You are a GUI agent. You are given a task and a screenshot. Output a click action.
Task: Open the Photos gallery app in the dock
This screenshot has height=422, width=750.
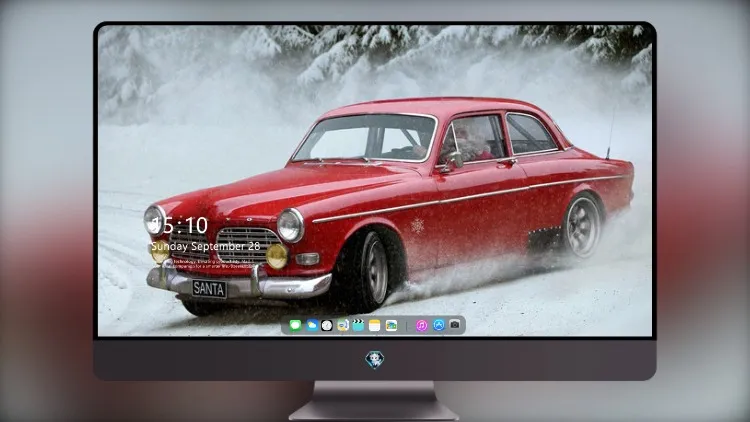pyautogui.click(x=391, y=325)
